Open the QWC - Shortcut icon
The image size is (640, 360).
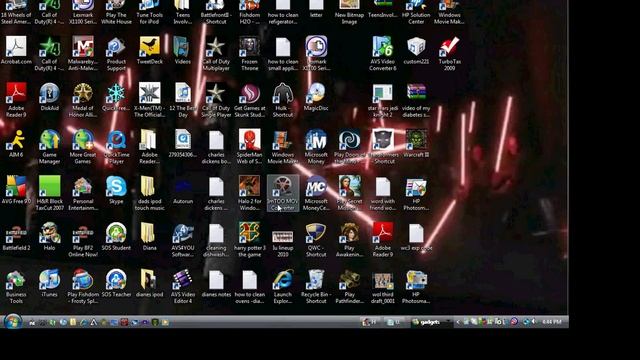316,239
